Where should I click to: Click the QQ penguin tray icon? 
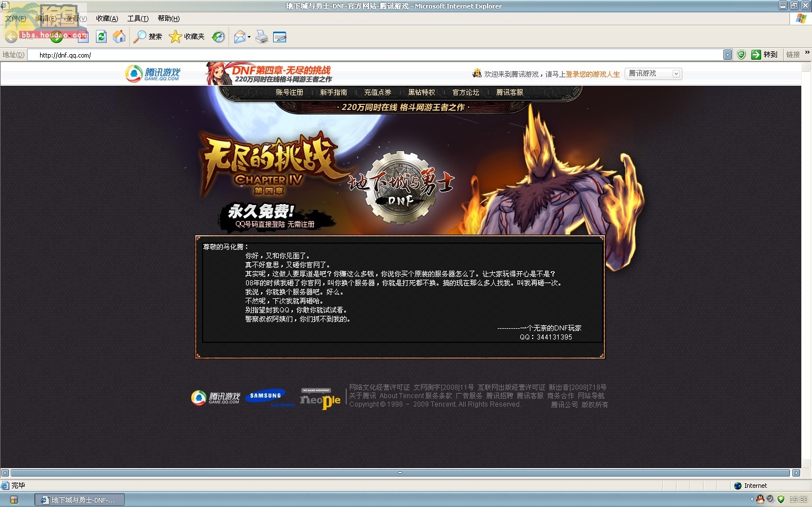click(760, 499)
